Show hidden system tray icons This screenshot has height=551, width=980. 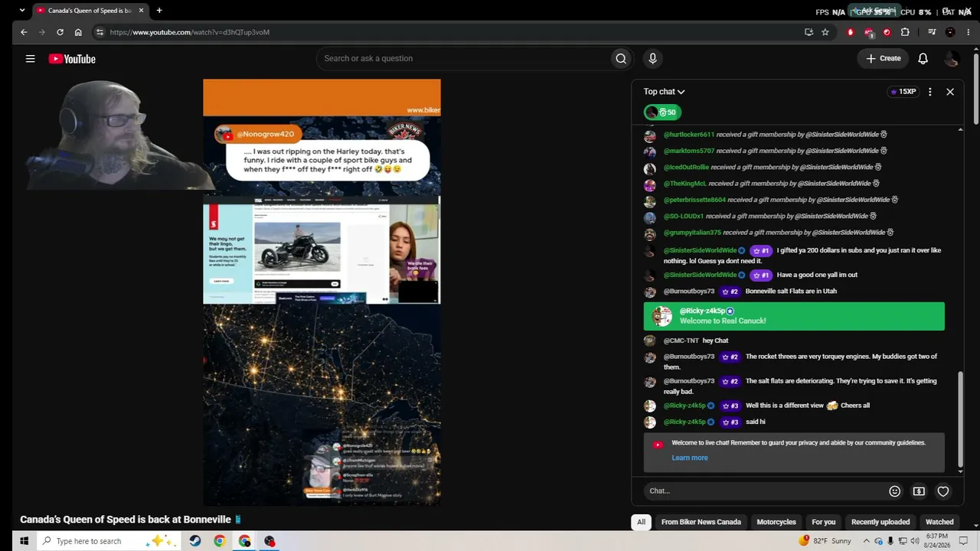point(867,541)
